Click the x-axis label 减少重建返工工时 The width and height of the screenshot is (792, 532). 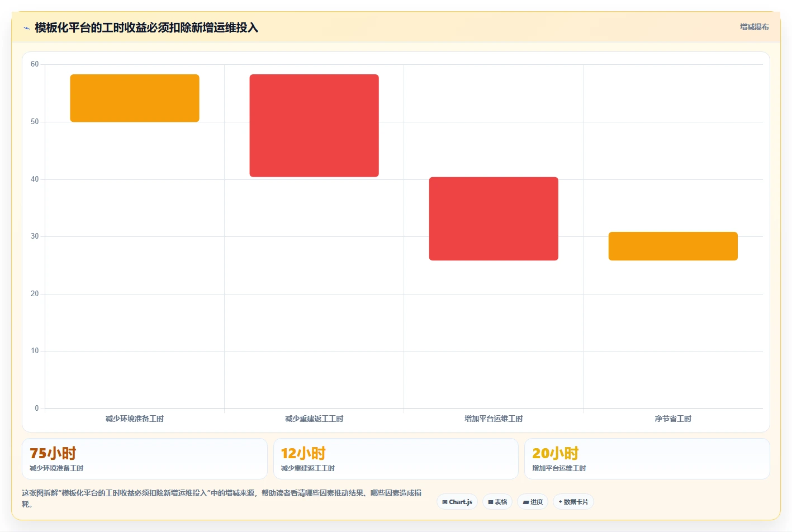point(314,419)
